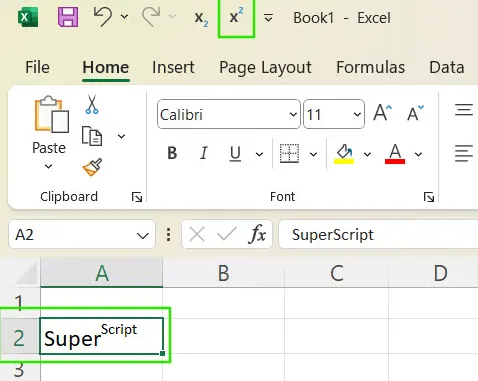This screenshot has width=478, height=381.
Task: Click the top align icon
Action: point(464,110)
